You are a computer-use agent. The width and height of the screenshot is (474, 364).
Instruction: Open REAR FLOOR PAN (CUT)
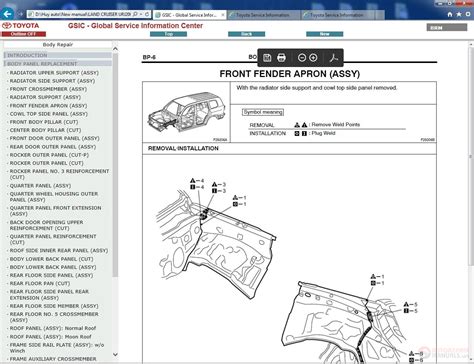(x=40, y=283)
